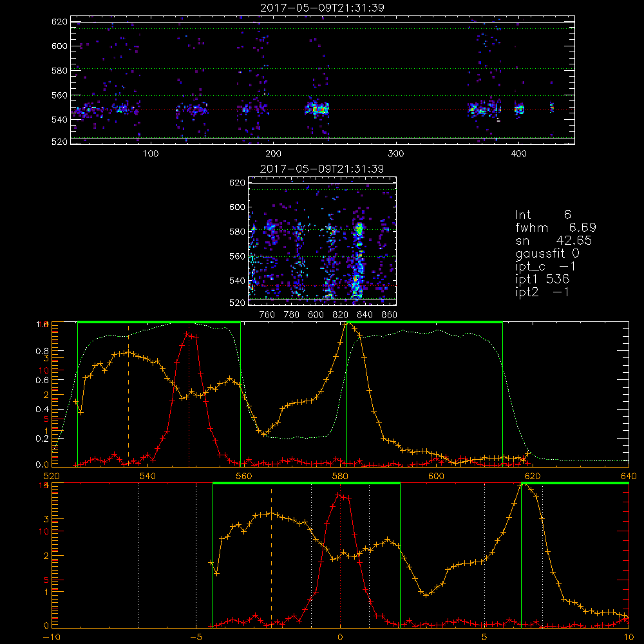
Task: Click x-axis label -5 on bottom plot
Action: pos(196,637)
